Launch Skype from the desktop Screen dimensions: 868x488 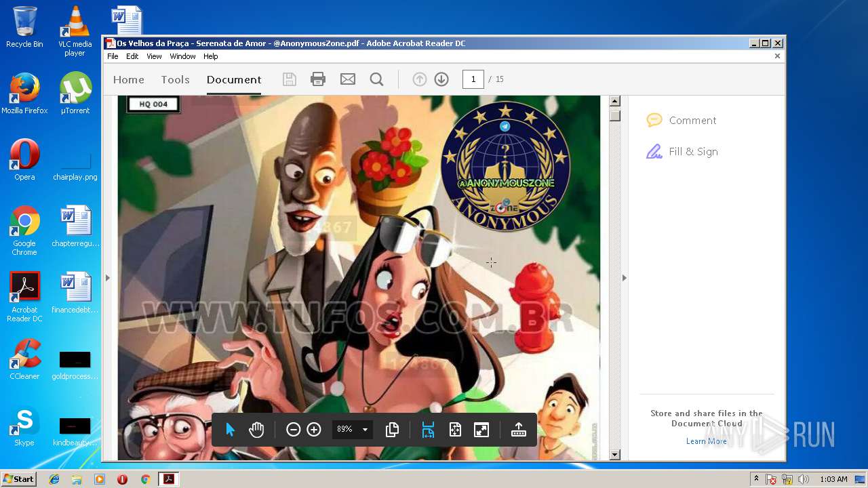pos(24,426)
